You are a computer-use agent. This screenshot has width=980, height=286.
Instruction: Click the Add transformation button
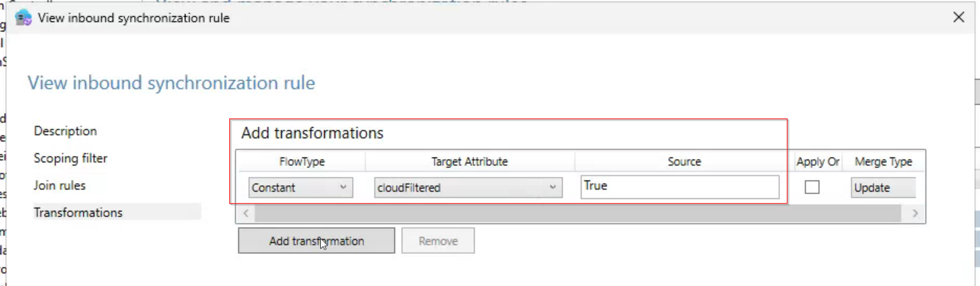[316, 241]
